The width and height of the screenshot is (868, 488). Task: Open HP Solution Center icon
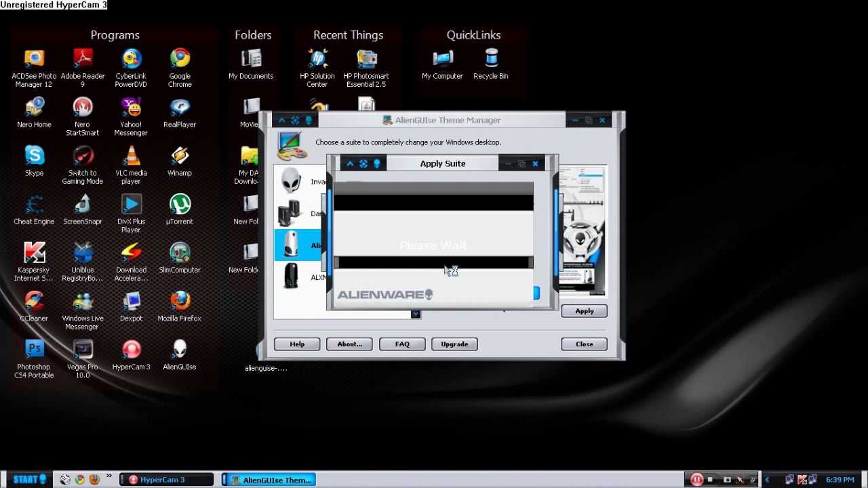pyautogui.click(x=317, y=68)
